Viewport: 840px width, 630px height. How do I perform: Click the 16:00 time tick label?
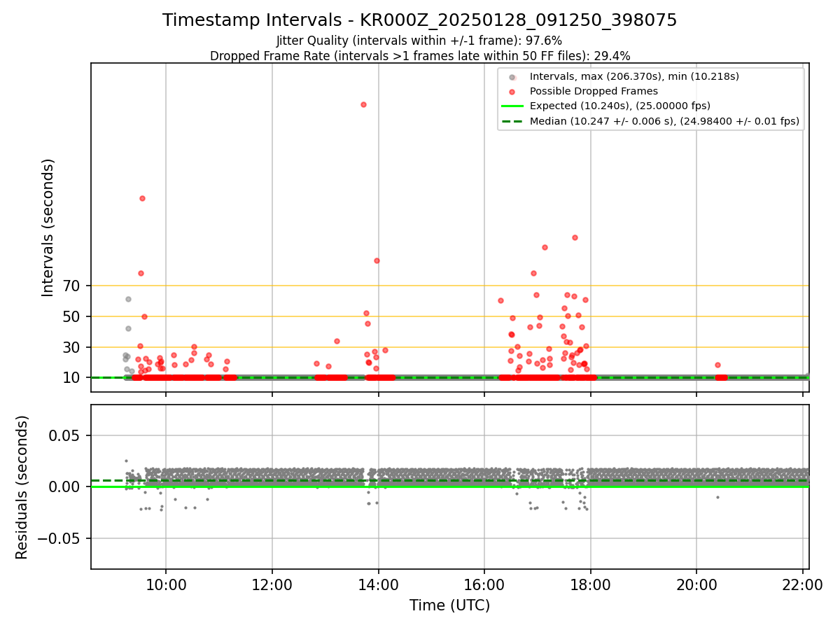pos(484,585)
